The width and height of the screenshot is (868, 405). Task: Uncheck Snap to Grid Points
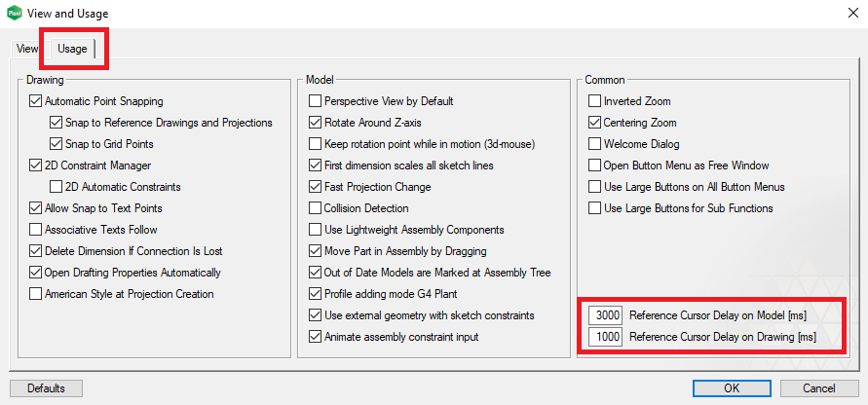[56, 144]
